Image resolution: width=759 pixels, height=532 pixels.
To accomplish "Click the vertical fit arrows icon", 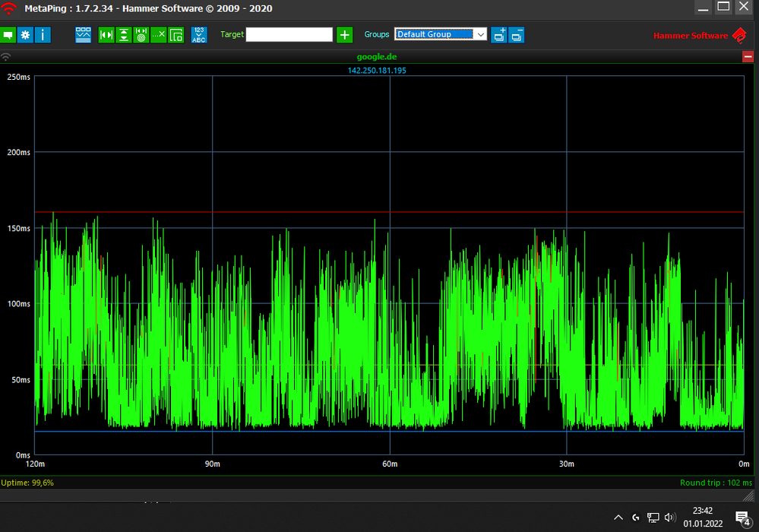I will [x=124, y=35].
